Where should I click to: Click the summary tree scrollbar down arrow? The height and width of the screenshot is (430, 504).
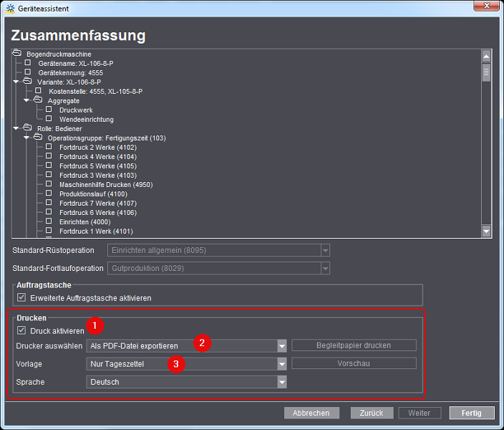tap(486, 231)
